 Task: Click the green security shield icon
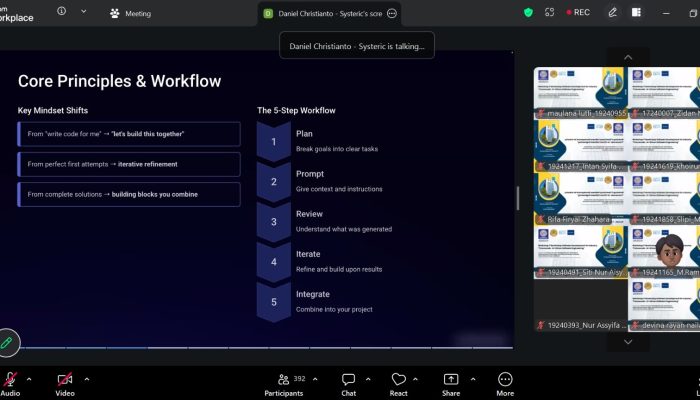point(529,12)
